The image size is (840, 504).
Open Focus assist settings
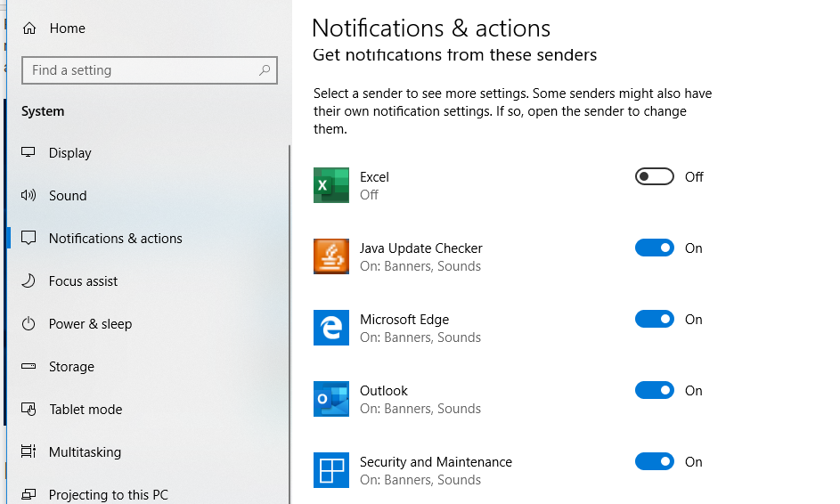tap(83, 281)
